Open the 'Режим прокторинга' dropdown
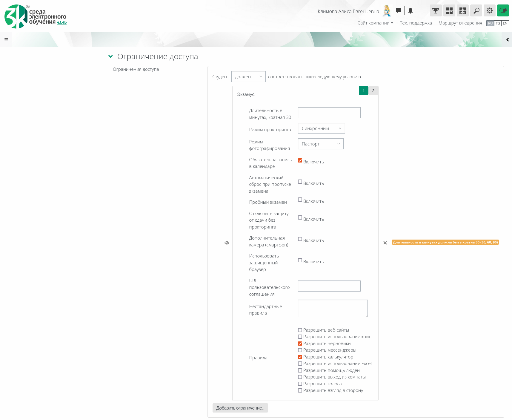 point(321,128)
